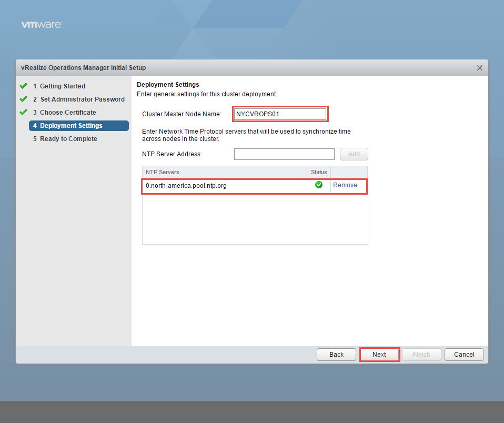Click the checkmark beside Set Administrator Password
The image size is (504, 423).
point(23,99)
